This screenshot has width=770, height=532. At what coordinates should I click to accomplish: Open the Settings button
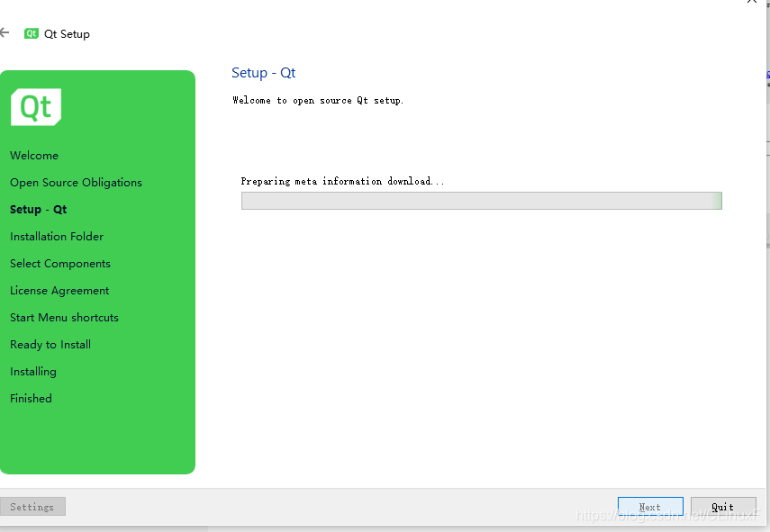coord(32,507)
